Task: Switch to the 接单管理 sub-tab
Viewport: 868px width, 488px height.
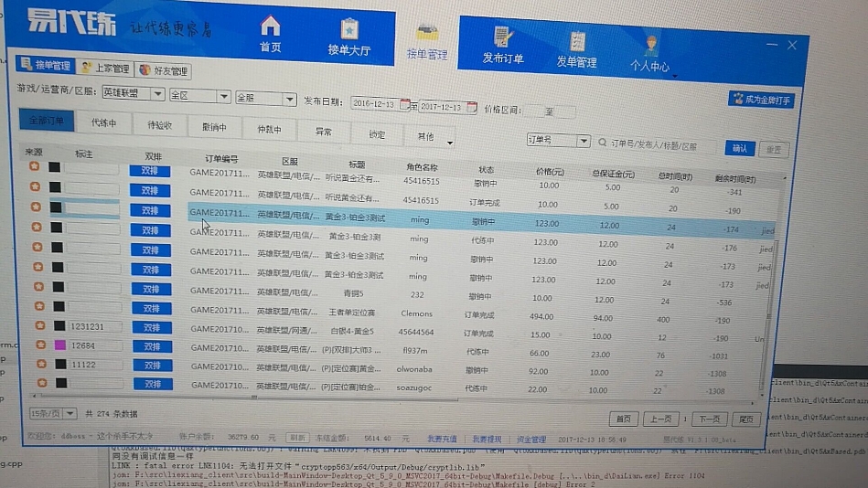Action: pyautogui.click(x=46, y=65)
